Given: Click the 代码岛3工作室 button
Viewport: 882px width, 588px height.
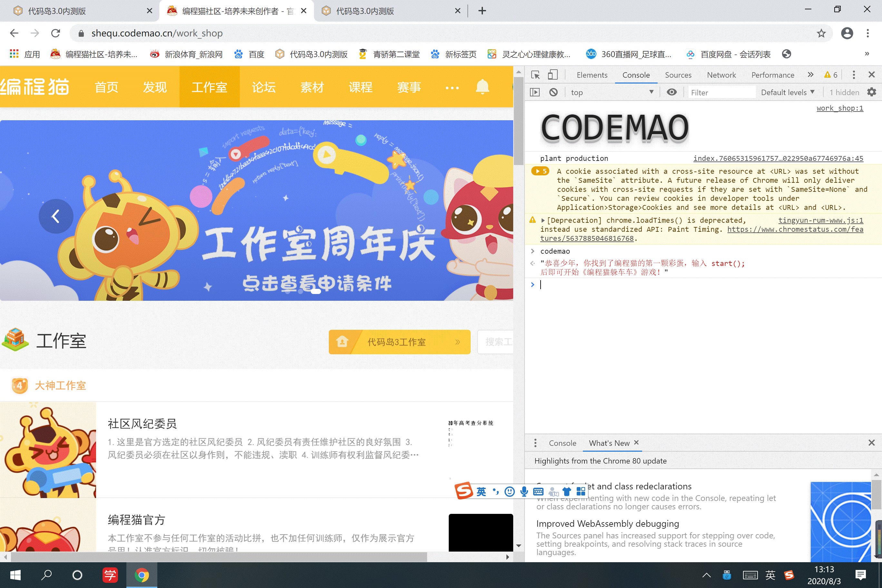Looking at the screenshot, I should coord(399,342).
